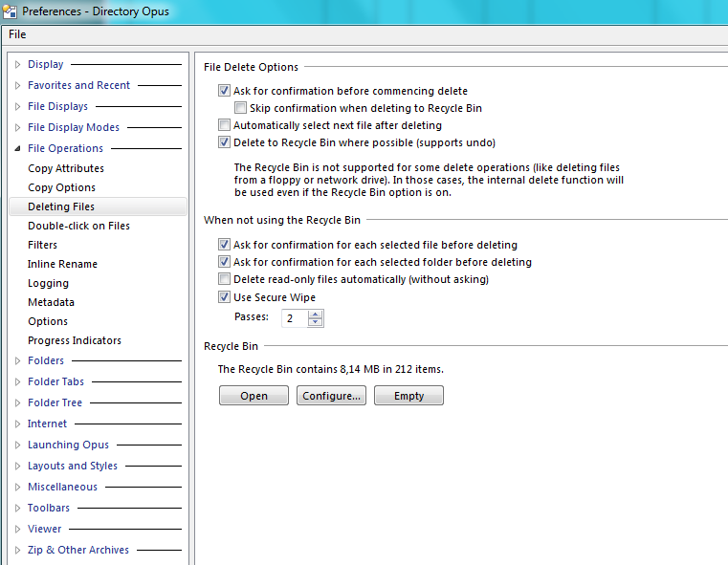Open the Filters page
This screenshot has height=565, width=728.
[42, 245]
